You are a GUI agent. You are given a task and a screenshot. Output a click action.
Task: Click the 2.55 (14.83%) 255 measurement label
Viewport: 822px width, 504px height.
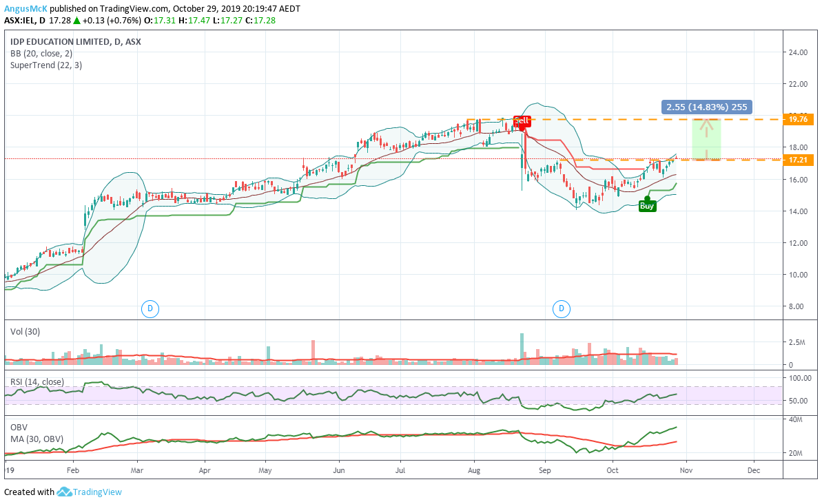pyautogui.click(x=707, y=107)
